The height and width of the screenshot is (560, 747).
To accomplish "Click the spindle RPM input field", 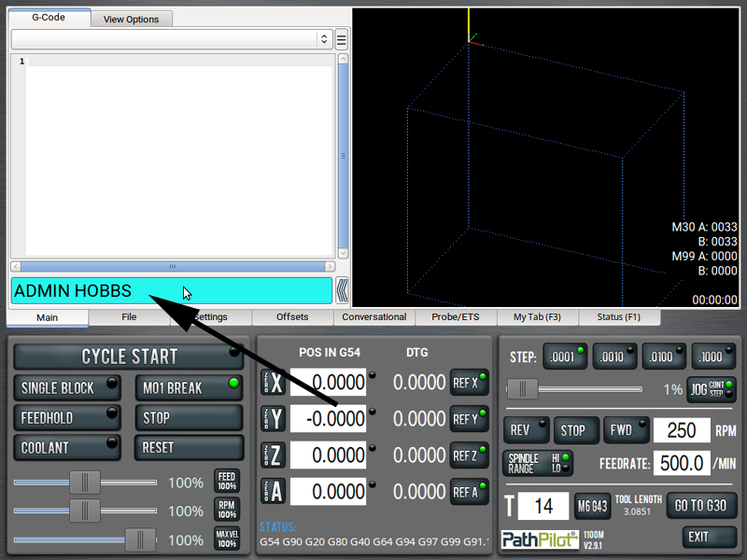I will tap(682, 430).
